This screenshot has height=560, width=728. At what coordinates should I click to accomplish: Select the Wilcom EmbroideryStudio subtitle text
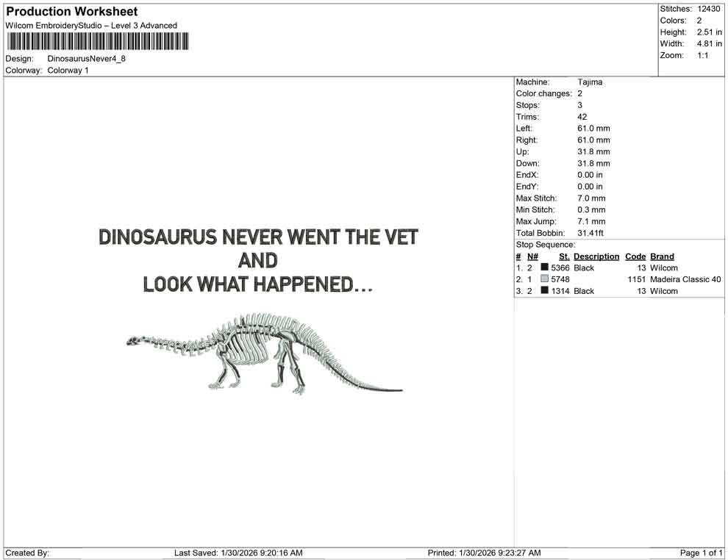90,25
